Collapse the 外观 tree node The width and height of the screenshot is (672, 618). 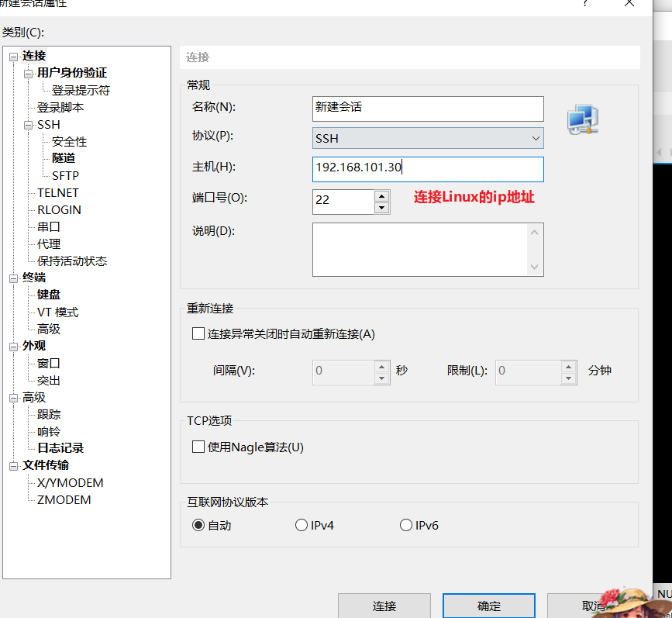[12, 345]
